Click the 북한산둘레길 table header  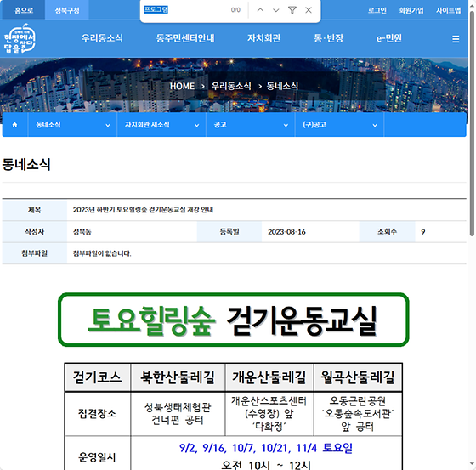click(178, 377)
